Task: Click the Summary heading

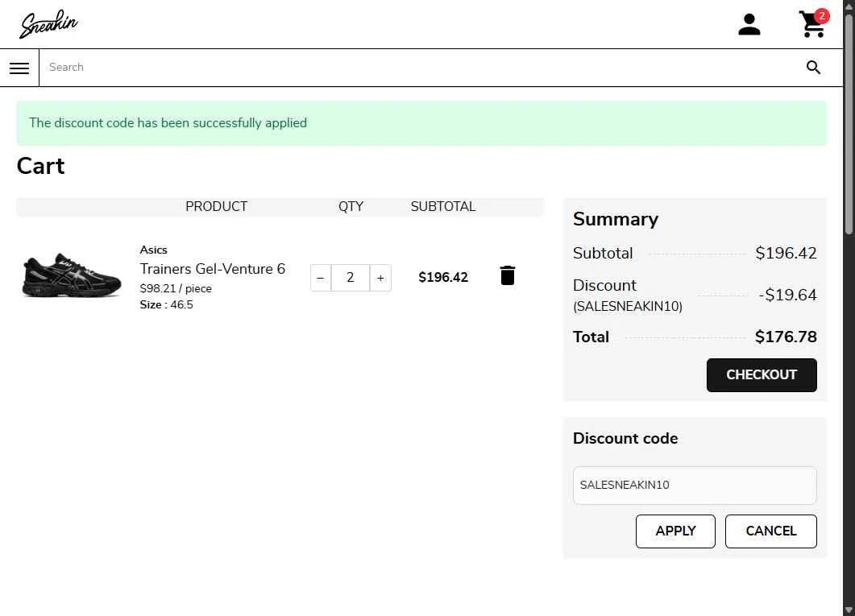Action: point(616,220)
